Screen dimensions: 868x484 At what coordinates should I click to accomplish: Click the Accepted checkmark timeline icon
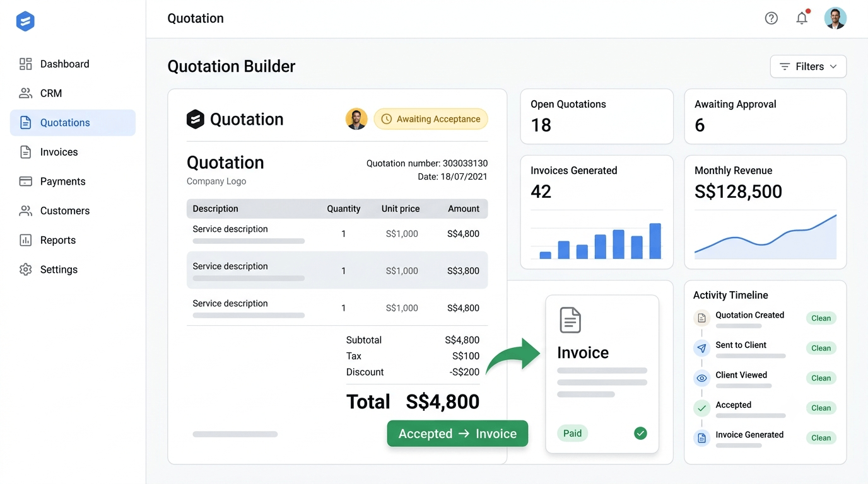(x=701, y=408)
